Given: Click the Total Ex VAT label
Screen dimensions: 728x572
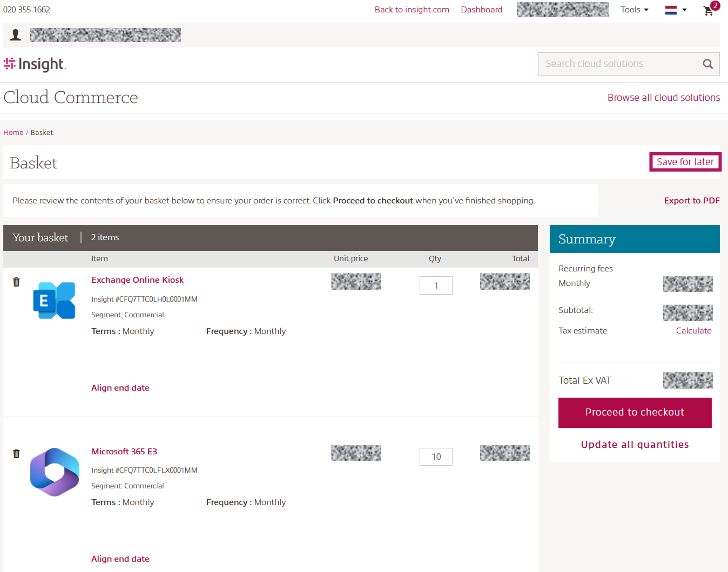Looking at the screenshot, I should [x=585, y=380].
